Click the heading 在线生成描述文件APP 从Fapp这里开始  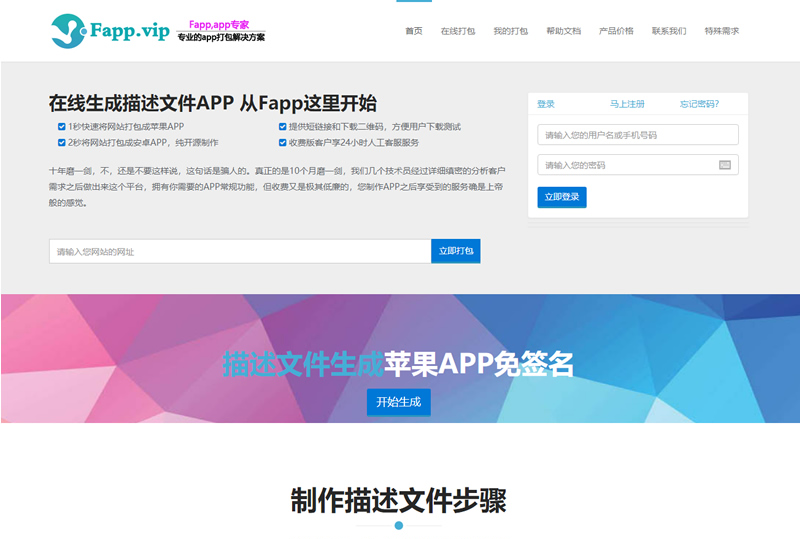coord(213,104)
